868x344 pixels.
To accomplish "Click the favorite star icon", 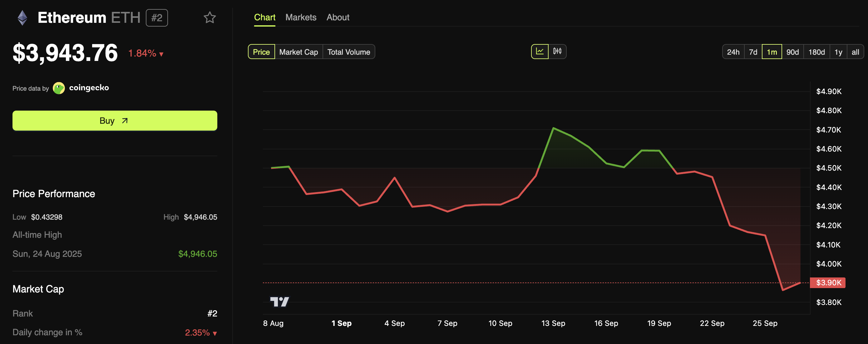I will pos(210,17).
